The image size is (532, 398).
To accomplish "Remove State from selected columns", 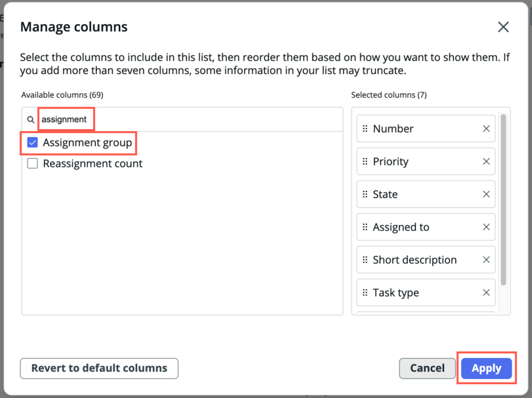I will (486, 194).
